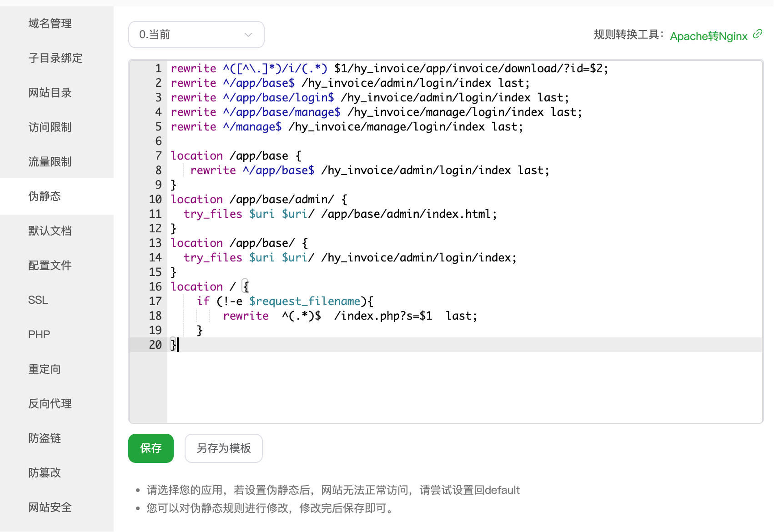Open 流量限制 settings

[50, 162]
